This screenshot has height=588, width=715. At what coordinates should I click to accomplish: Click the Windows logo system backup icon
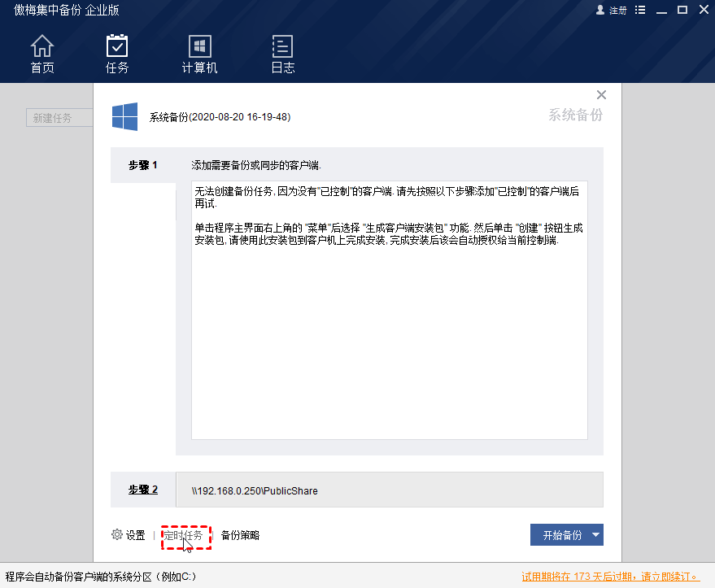(x=124, y=117)
